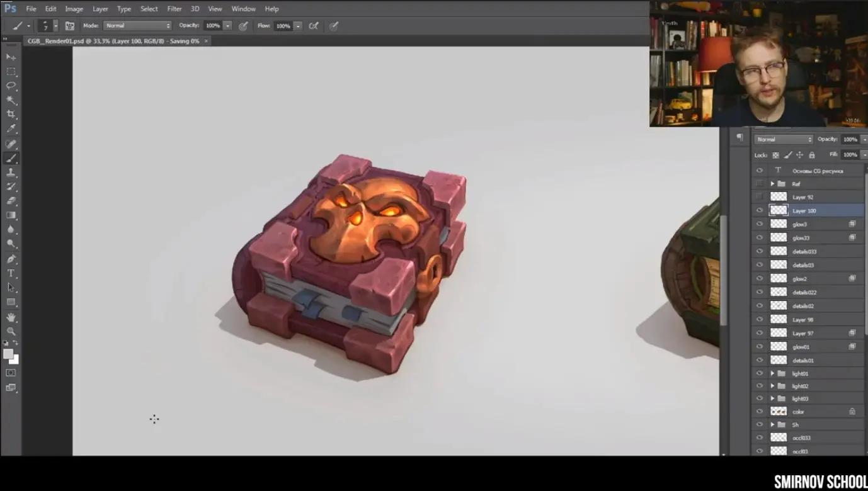Expand the light01 layer group
This screenshot has height=491, width=868.
[772, 373]
